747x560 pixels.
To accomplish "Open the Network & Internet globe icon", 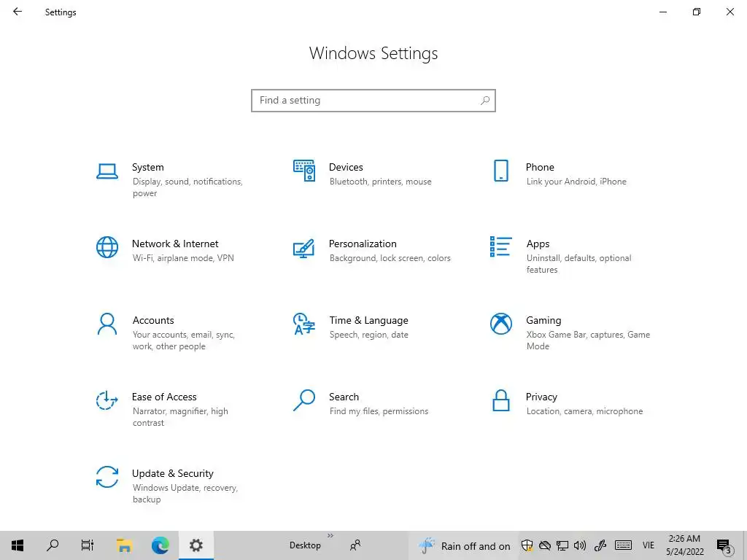I will click(107, 247).
